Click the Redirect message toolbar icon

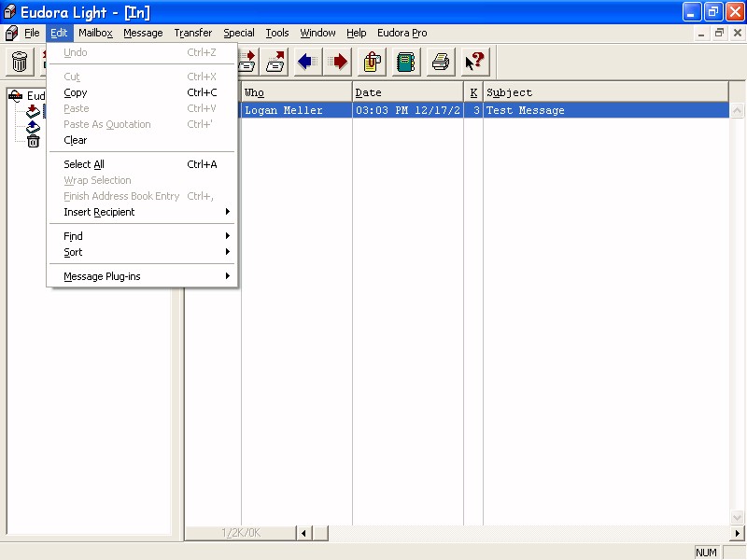(x=275, y=62)
